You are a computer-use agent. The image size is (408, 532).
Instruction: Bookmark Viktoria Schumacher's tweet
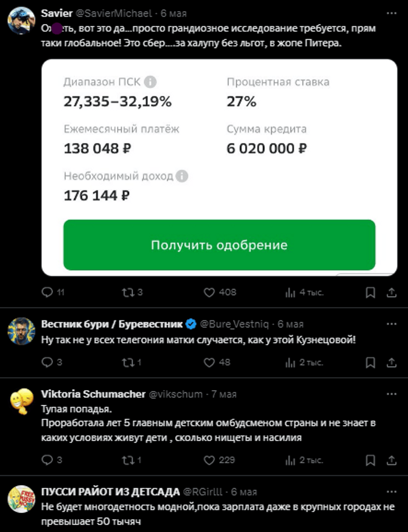[x=371, y=460]
